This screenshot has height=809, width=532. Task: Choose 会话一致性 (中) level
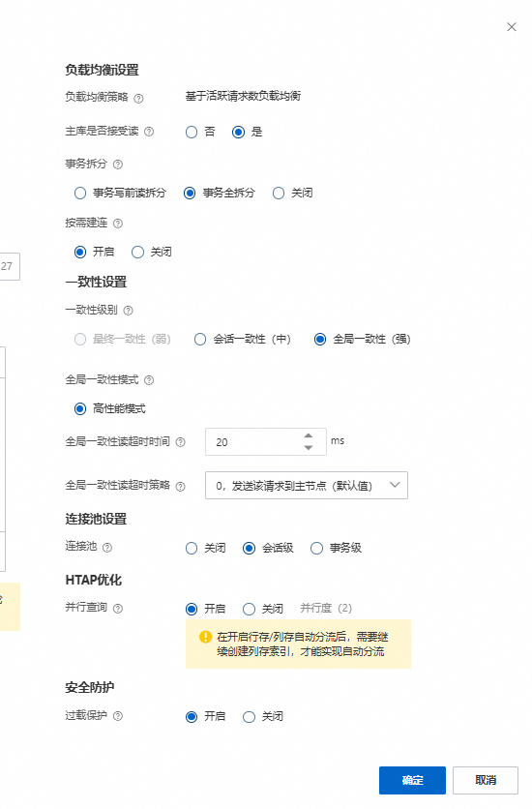200,339
